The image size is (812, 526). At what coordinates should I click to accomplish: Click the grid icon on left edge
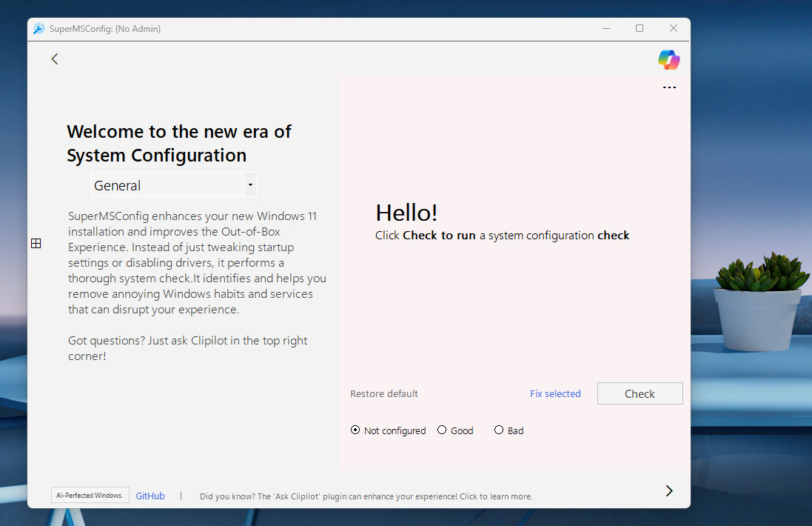36,244
